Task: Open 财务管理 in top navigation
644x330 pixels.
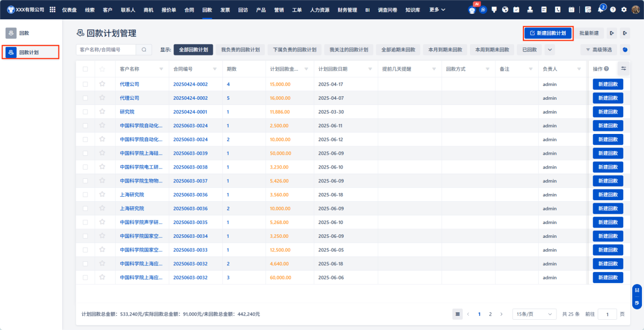Action: coord(347,10)
